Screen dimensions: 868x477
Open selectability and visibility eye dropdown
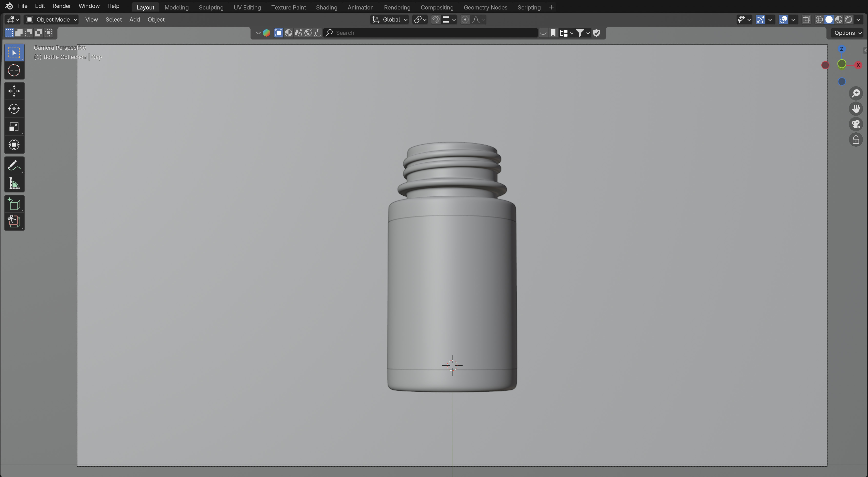pos(744,19)
